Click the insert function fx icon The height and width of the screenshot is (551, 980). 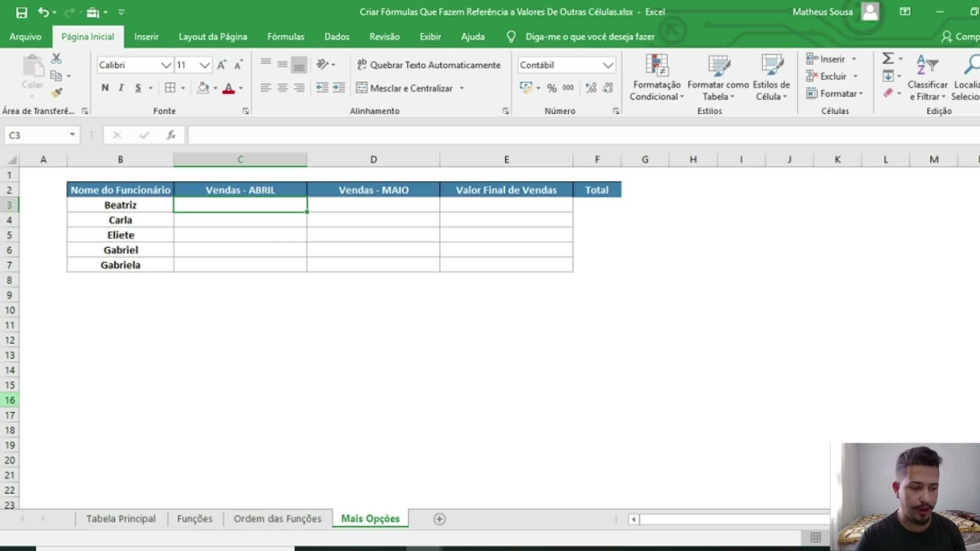(171, 135)
